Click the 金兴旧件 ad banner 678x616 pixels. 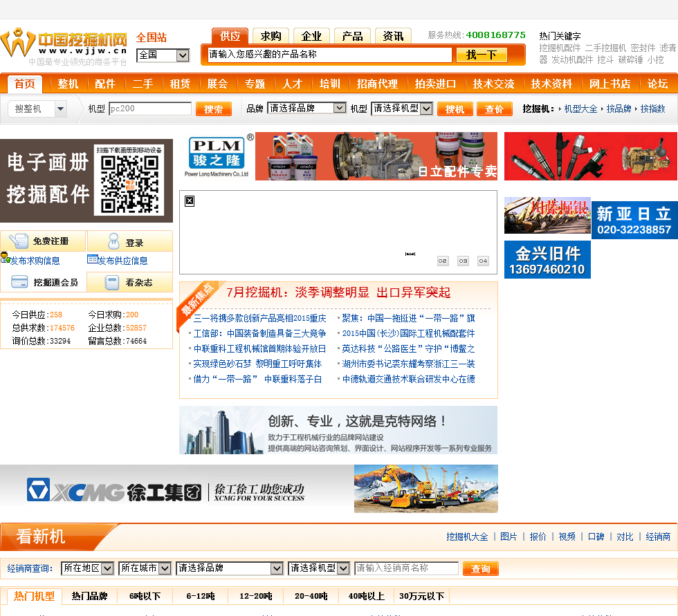pos(547,260)
